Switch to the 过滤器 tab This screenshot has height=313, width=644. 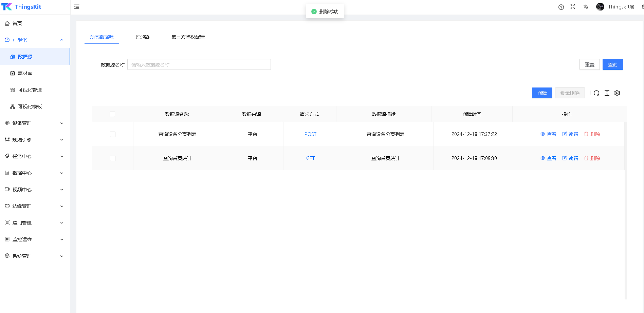142,37
